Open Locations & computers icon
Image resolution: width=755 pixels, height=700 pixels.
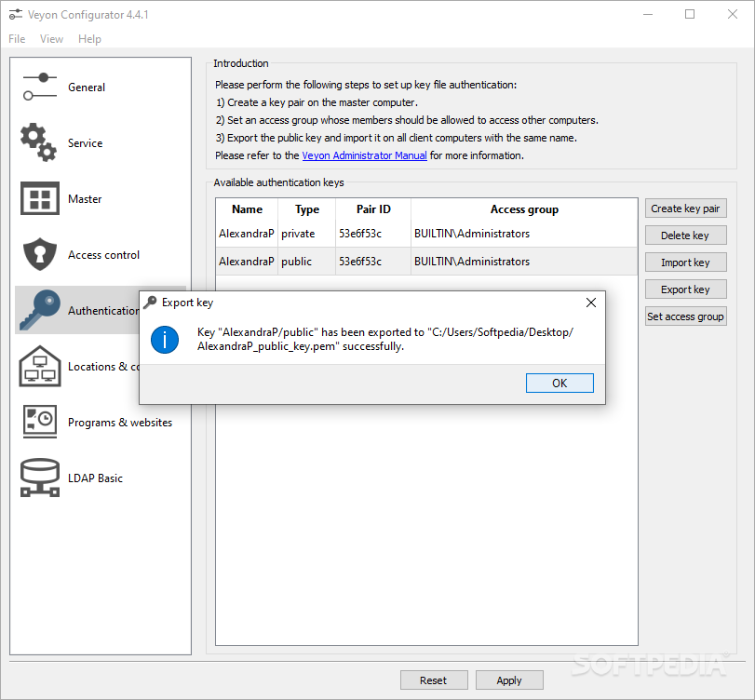click(40, 366)
